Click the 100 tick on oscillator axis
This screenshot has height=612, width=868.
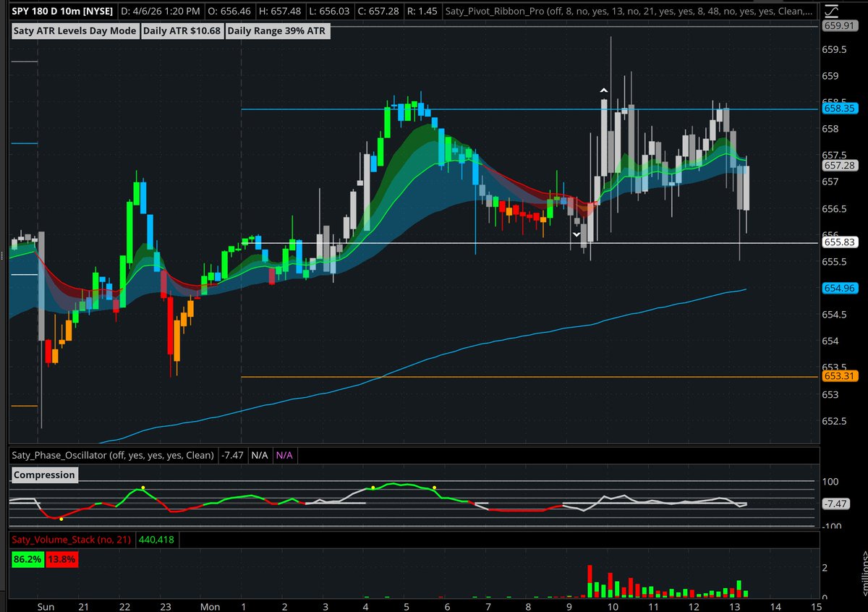(831, 482)
